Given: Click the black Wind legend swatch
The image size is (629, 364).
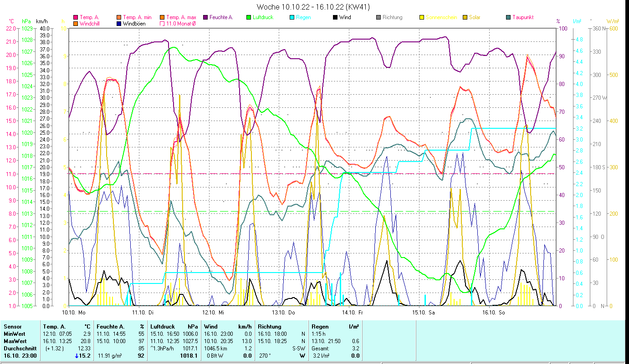Looking at the screenshot, I should 335,17.
